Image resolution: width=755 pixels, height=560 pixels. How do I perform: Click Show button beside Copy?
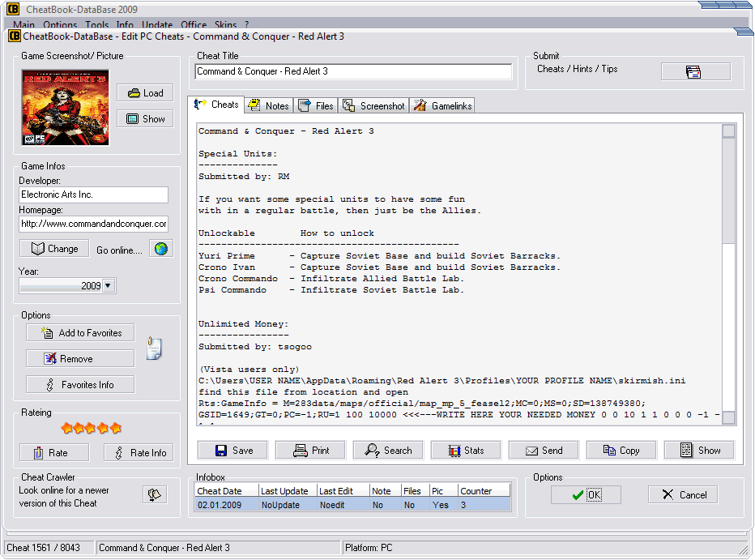tap(699, 451)
